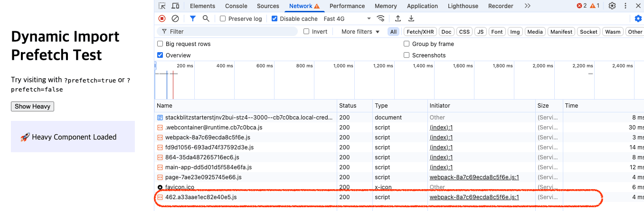Screen dimensions: 644x211
Task: Switch to the Console tab
Action: [236, 6]
